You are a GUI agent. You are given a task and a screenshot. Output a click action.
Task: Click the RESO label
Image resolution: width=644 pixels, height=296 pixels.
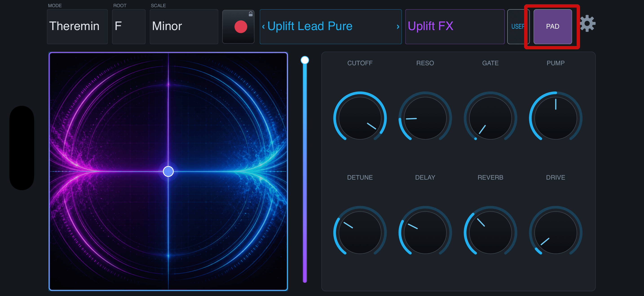point(425,63)
